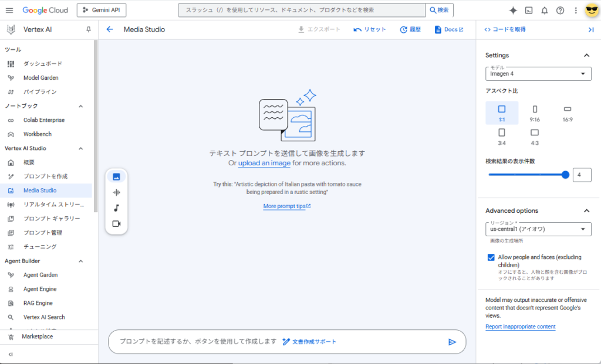Image resolution: width=601 pixels, height=364 pixels.
Task: Click the チューニング sliders icon
Action: point(11,247)
